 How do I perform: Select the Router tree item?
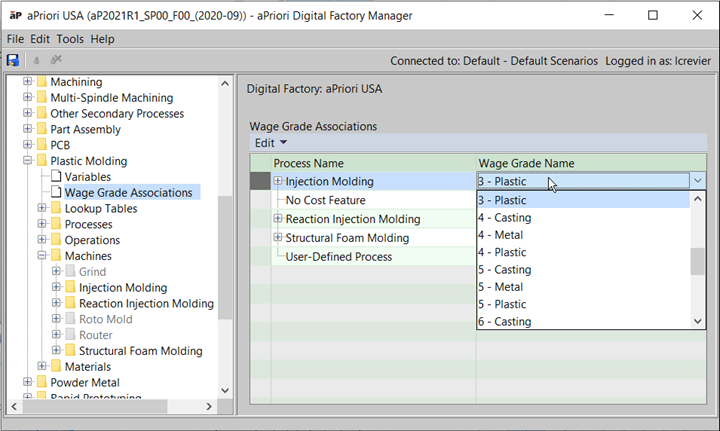96,335
